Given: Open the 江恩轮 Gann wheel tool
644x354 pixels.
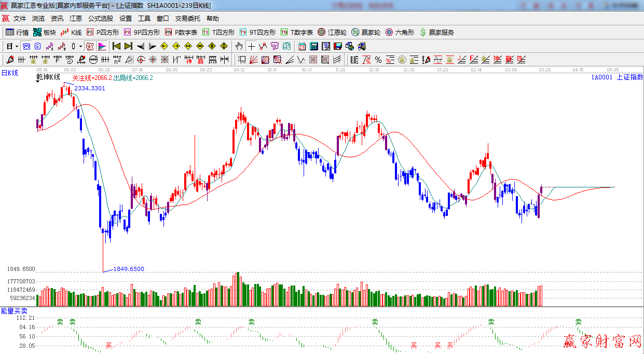Looking at the screenshot, I should pyautogui.click(x=332, y=32).
